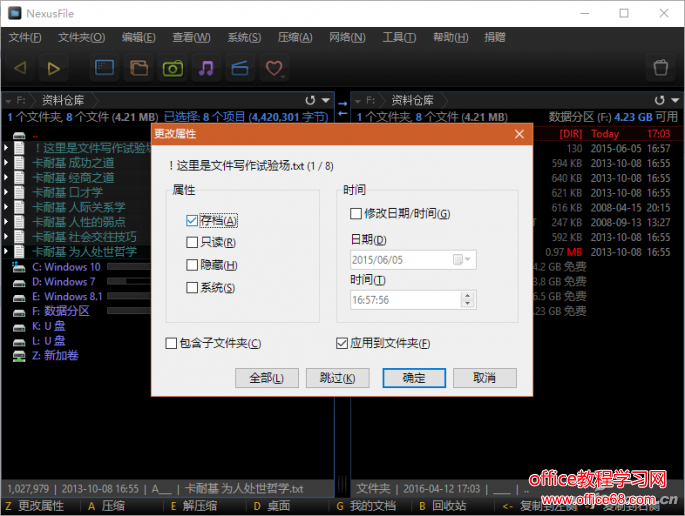Select the D: Windows 7 drive icon
Viewport: 685px width, 516px height.
coord(19,282)
